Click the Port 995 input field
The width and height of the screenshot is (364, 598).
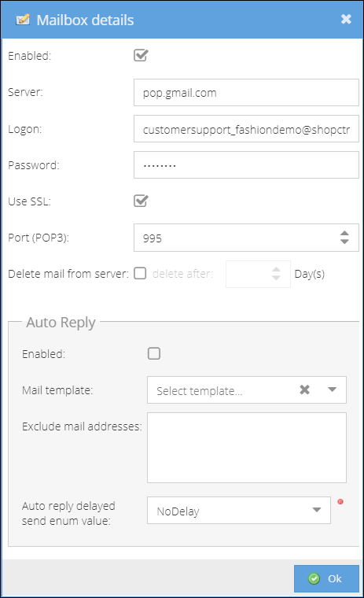tap(237, 238)
